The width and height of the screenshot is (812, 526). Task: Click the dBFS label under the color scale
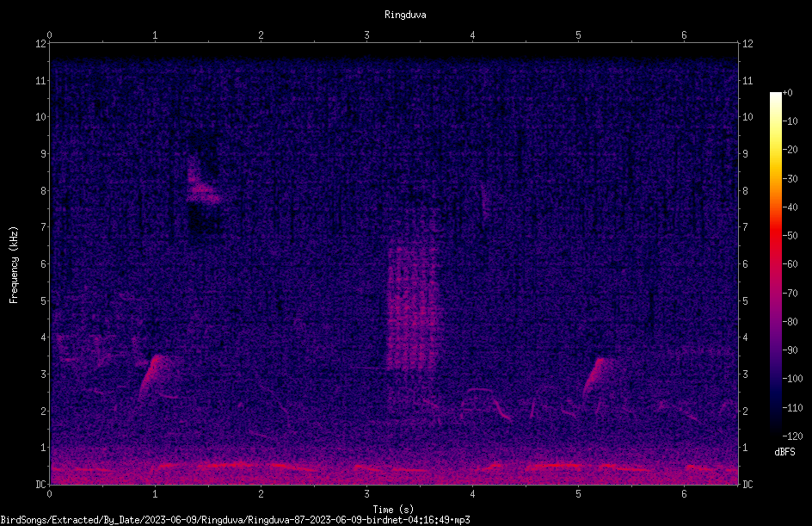tap(784, 452)
